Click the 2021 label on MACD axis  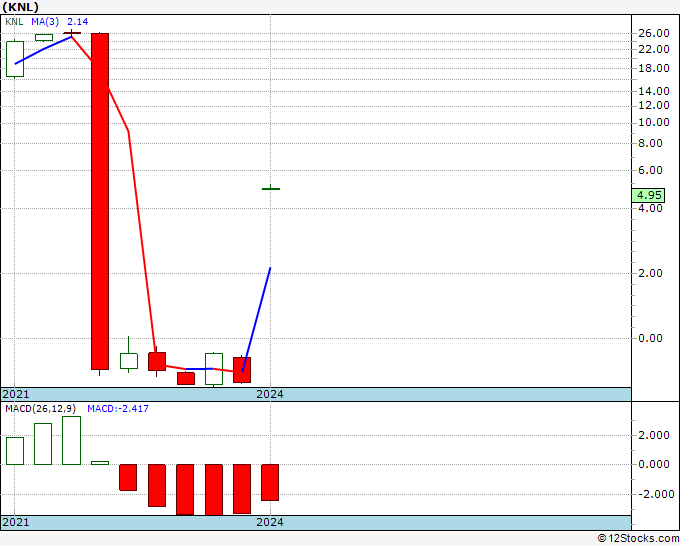(16, 522)
